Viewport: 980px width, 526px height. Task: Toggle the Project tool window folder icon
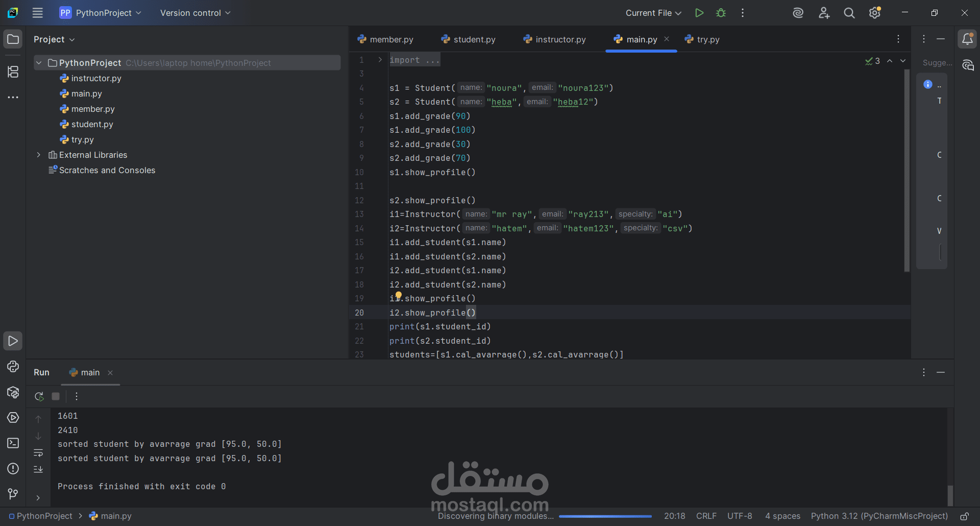[x=13, y=39]
